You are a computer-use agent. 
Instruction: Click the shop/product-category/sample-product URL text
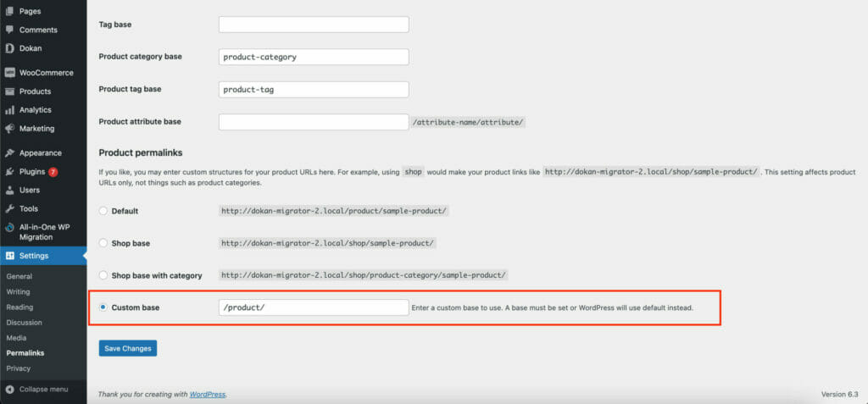pyautogui.click(x=363, y=275)
